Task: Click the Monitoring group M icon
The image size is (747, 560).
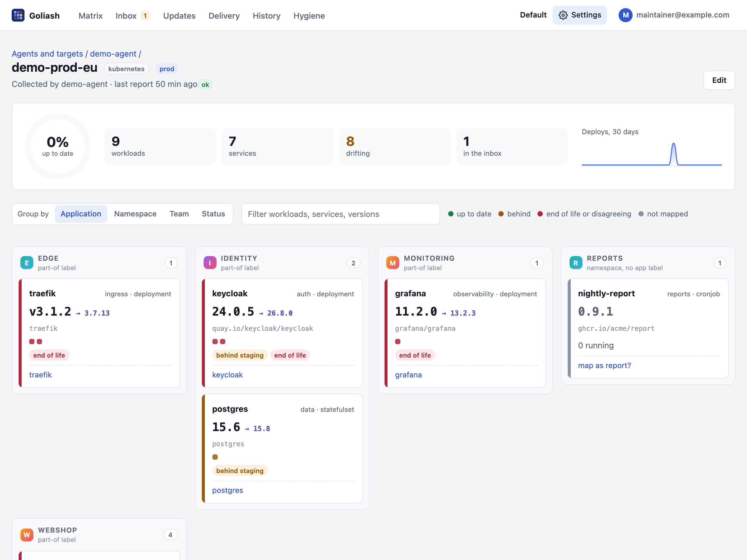Action: (392, 262)
